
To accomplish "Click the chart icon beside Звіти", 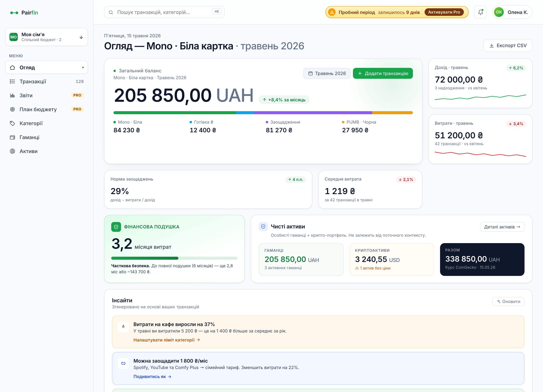I will (x=12, y=96).
